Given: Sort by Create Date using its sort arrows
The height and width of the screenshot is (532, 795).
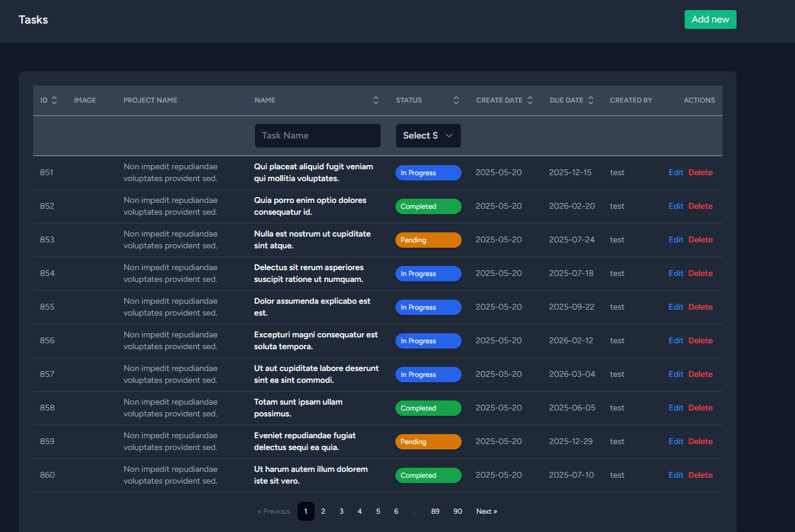Looking at the screenshot, I should pos(529,100).
